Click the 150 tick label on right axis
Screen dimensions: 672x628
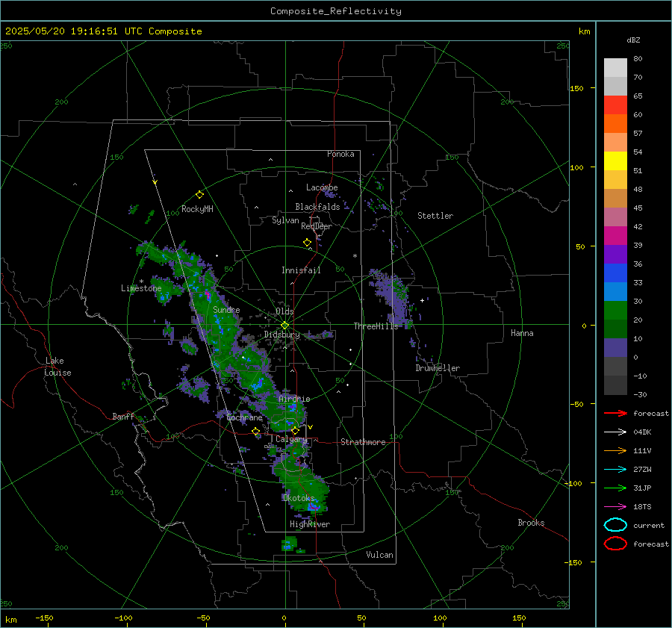pyautogui.click(x=577, y=88)
